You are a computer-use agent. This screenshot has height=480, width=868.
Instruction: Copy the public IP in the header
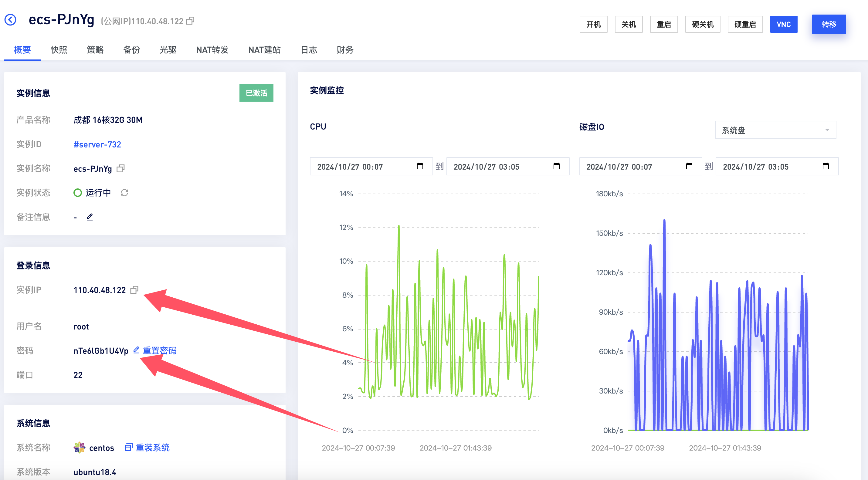click(190, 21)
